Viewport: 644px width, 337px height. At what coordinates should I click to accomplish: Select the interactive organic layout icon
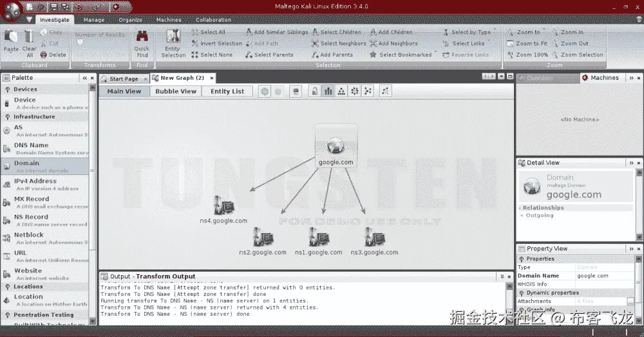point(385,91)
